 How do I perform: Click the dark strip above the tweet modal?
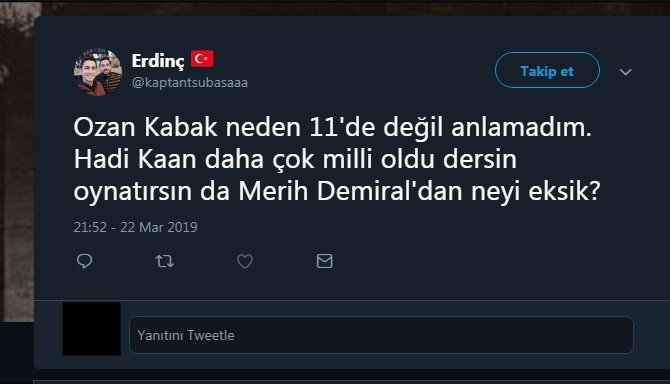click(x=356, y=9)
